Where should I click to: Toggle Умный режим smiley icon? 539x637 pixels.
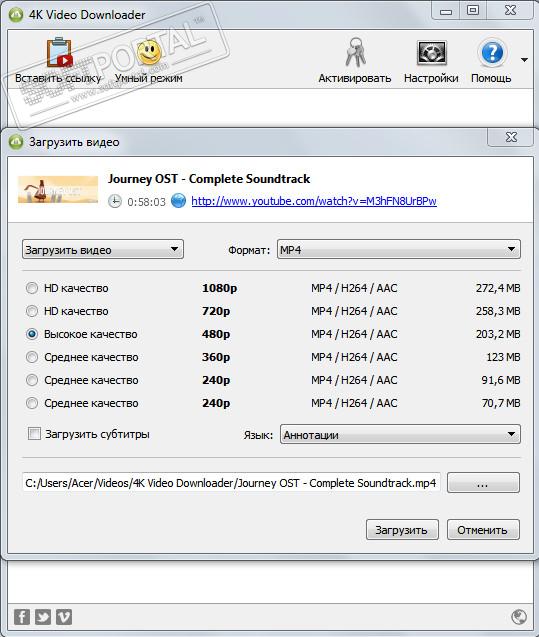(149, 52)
